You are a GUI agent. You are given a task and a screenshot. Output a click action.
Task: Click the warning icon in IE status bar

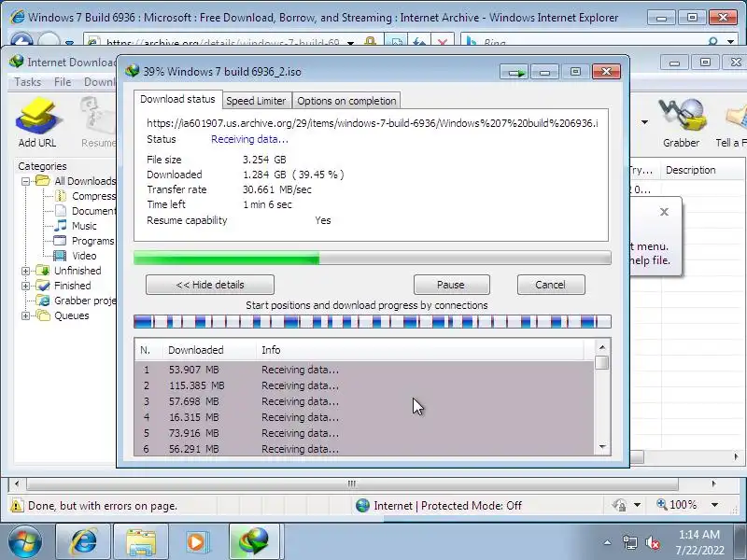click(x=17, y=505)
